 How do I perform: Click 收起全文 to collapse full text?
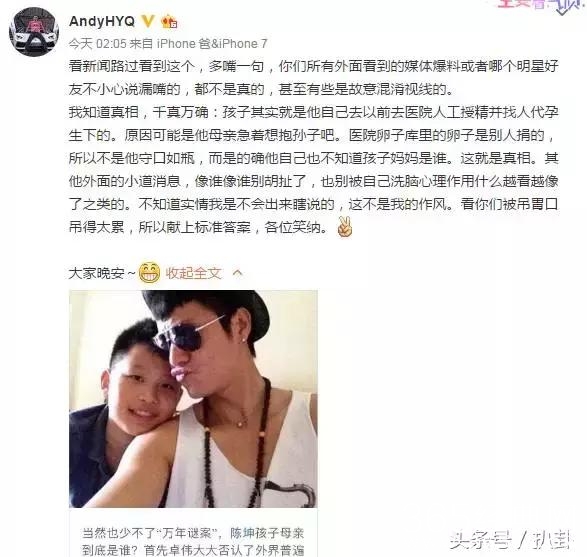[x=194, y=273]
